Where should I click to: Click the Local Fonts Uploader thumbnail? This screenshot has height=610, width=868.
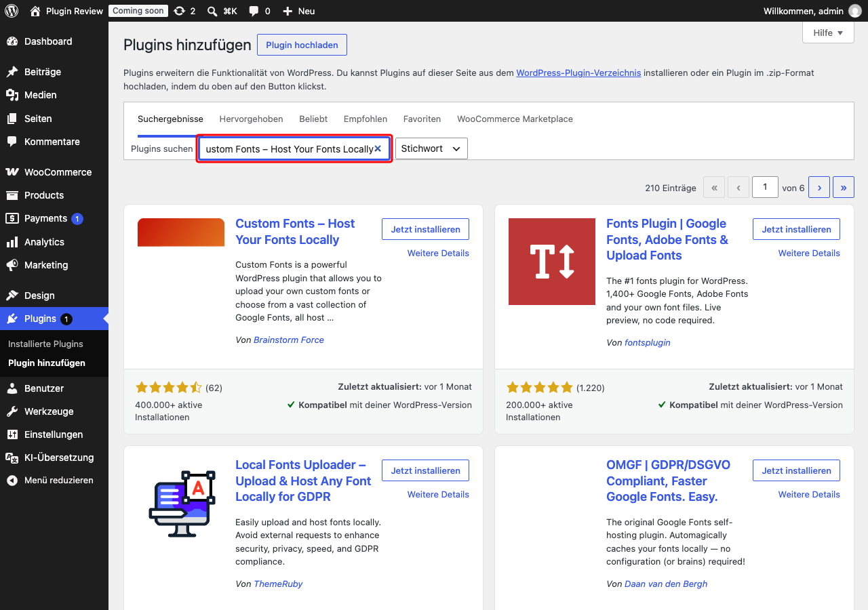pos(181,503)
